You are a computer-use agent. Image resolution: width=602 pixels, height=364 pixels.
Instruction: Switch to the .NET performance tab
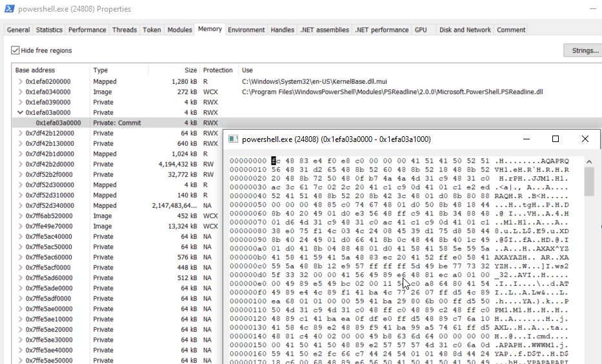pos(381,30)
